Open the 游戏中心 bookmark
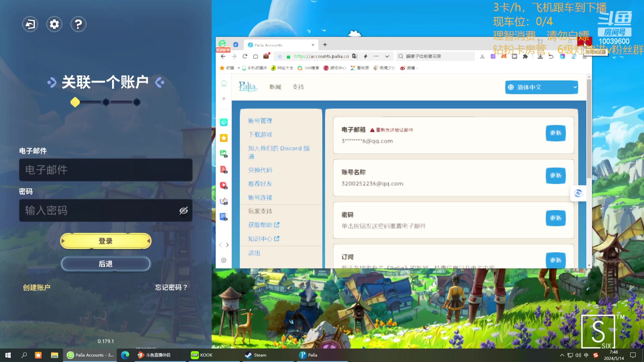 tap(335, 68)
